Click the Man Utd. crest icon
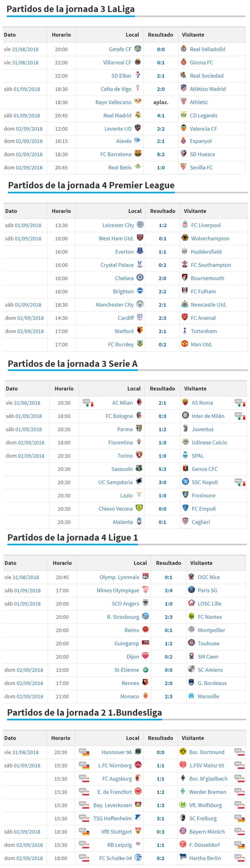 [x=185, y=344]
